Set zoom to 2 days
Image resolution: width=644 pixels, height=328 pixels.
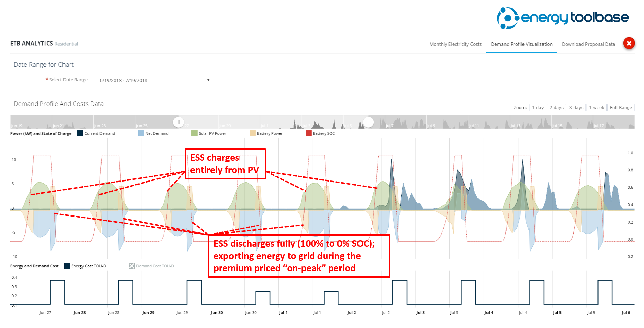pyautogui.click(x=556, y=108)
